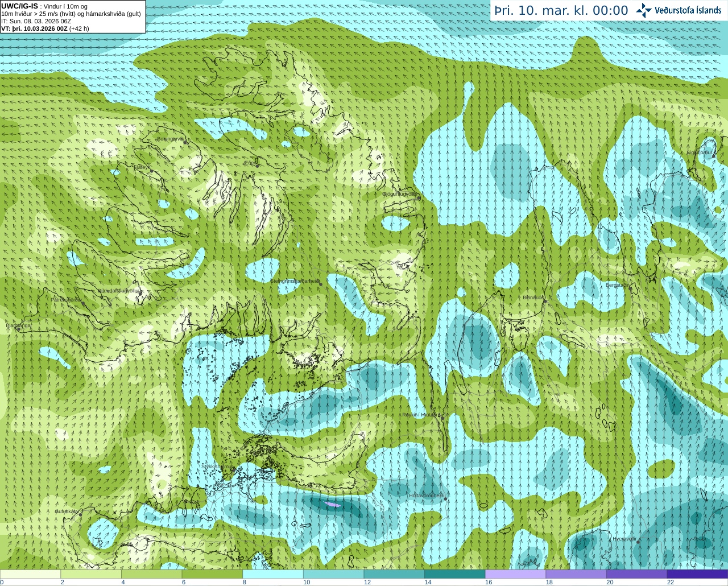Select the Siglufjörður station marker
Viewport: 728px width, 586px height.
(714, 156)
